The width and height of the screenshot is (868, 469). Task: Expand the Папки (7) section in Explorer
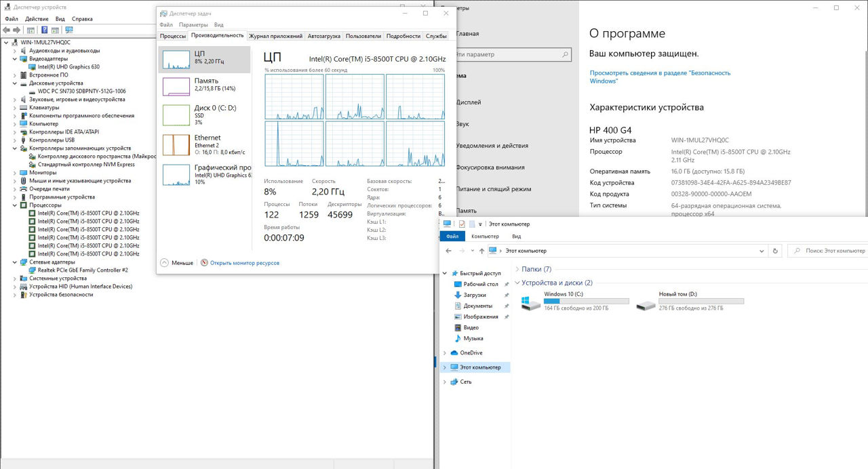[517, 269]
